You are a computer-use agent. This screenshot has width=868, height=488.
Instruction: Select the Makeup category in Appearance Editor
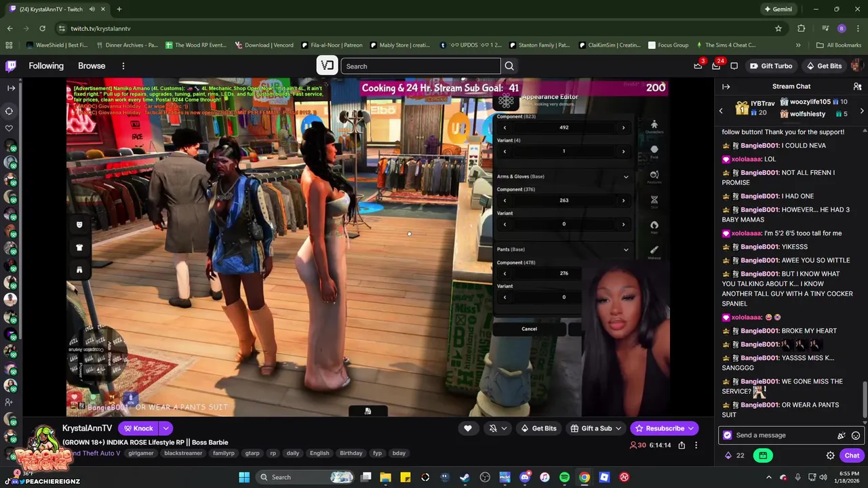654,251
